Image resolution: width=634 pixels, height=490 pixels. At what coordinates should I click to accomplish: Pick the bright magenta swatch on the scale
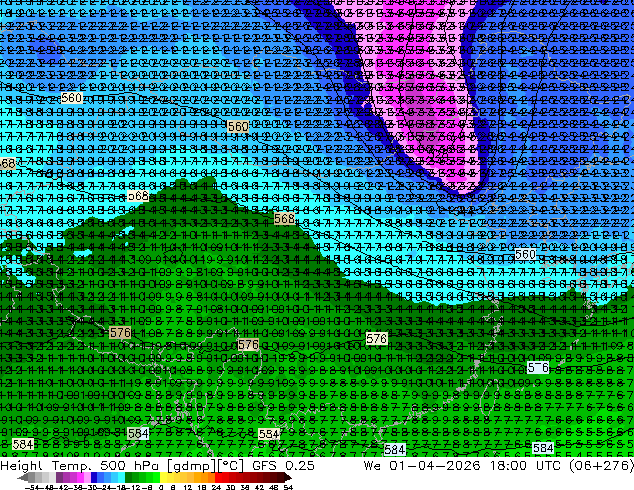[80, 477]
